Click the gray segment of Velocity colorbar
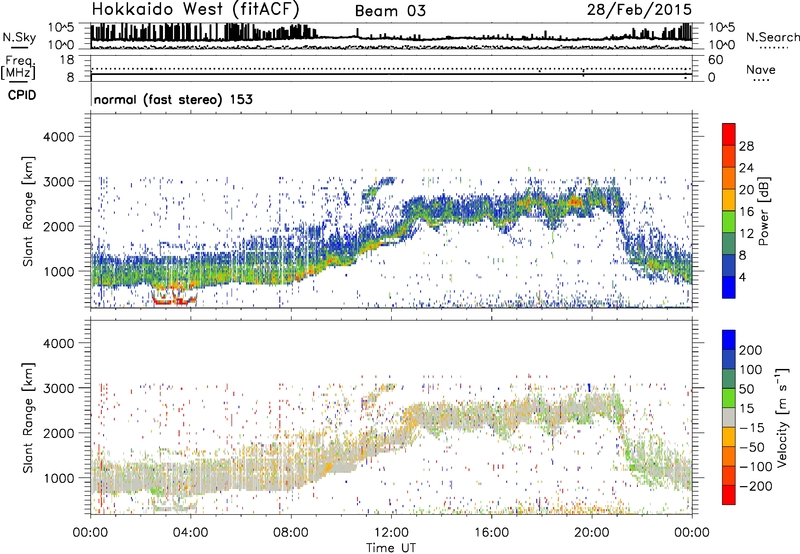Screen dimensions: 800x554 [x=729, y=417]
